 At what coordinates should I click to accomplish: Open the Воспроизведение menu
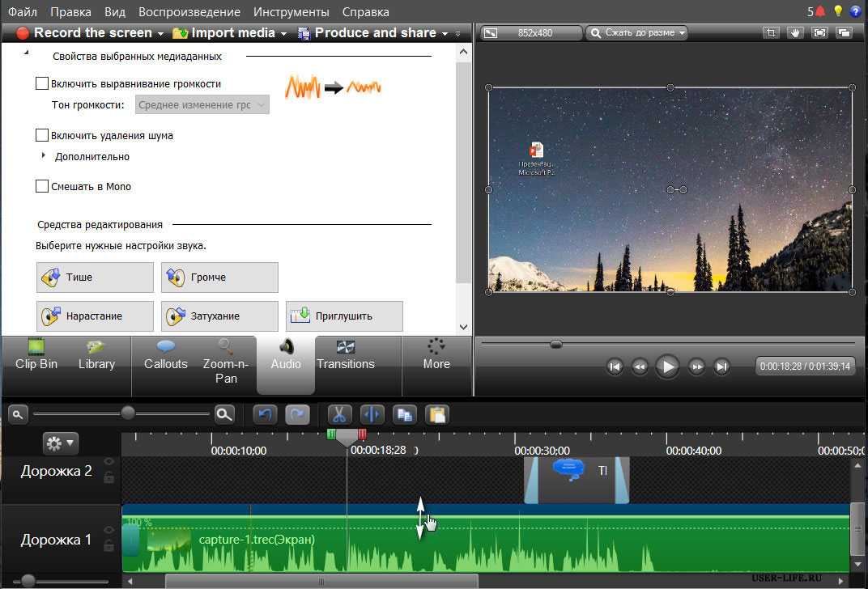pos(189,11)
